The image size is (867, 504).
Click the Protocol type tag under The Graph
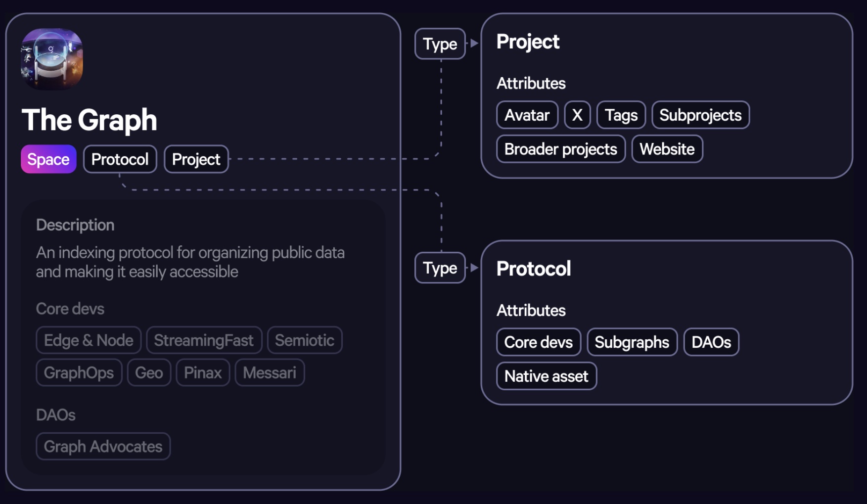point(120,159)
